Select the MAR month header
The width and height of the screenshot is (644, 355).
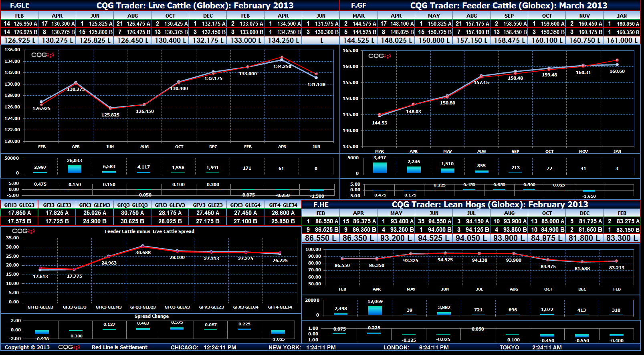click(359, 16)
